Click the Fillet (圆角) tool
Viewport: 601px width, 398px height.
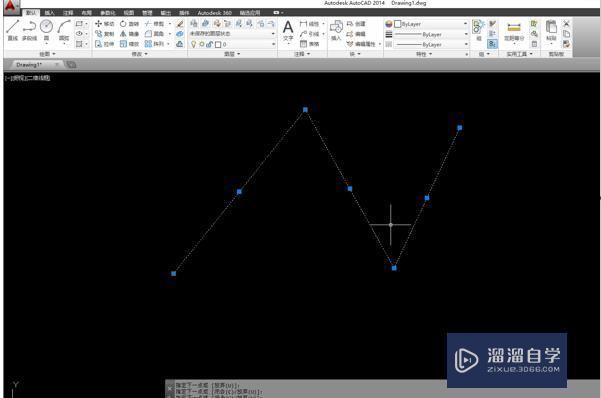154,34
